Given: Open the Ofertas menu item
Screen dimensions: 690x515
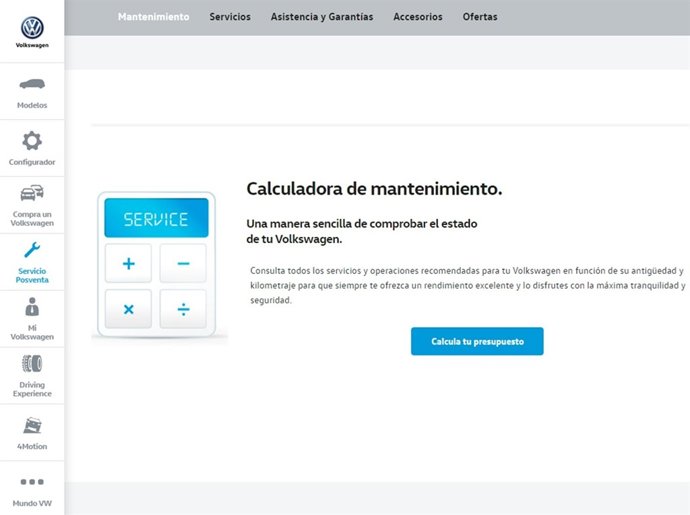Looking at the screenshot, I should (480, 17).
